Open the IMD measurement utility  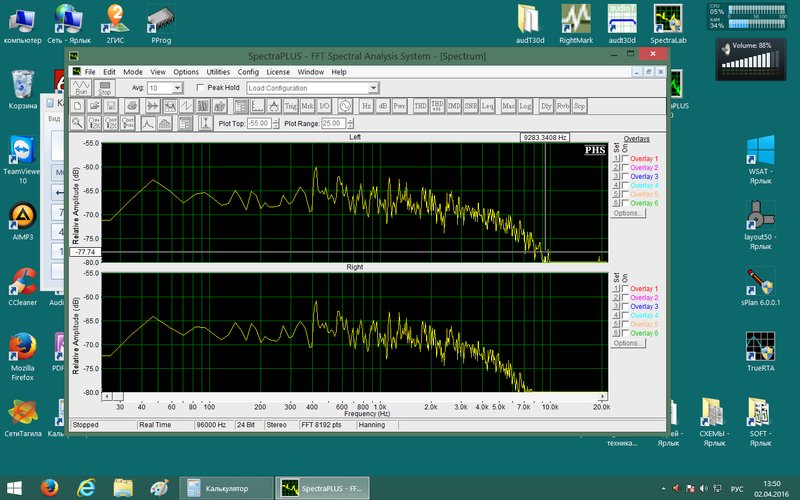click(x=454, y=106)
